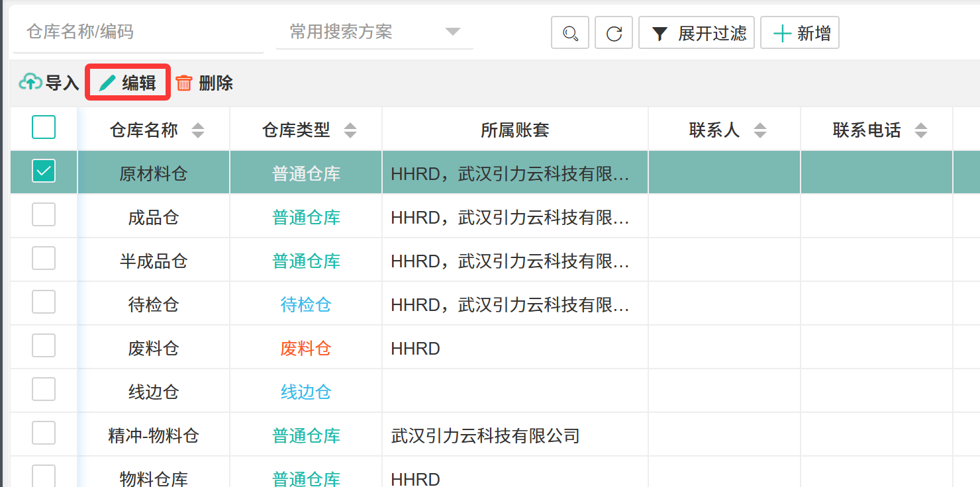Screen dimensions: 980x487
Task: Click the 删除 trash icon
Action: pyautogui.click(x=184, y=83)
